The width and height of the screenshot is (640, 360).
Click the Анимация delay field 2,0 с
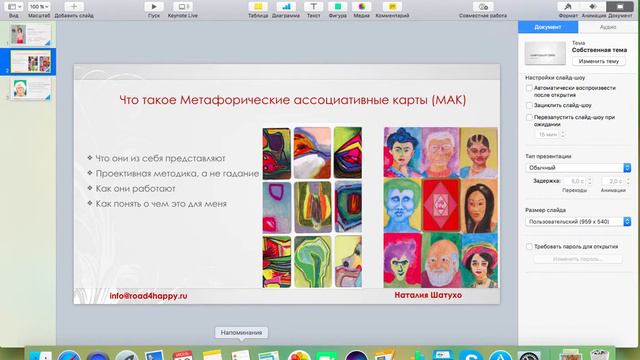(x=613, y=181)
